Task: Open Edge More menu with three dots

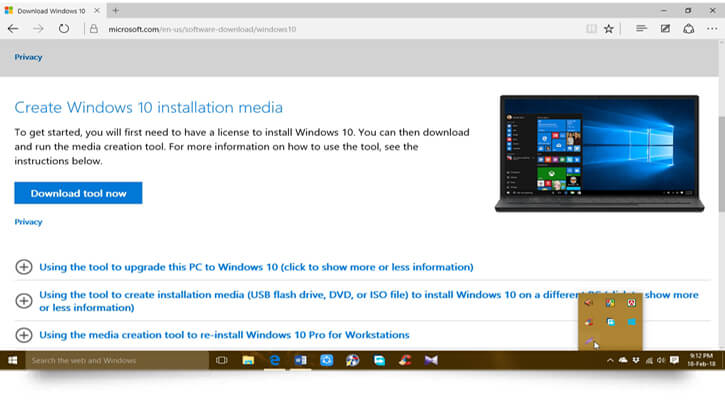Action: [x=712, y=29]
